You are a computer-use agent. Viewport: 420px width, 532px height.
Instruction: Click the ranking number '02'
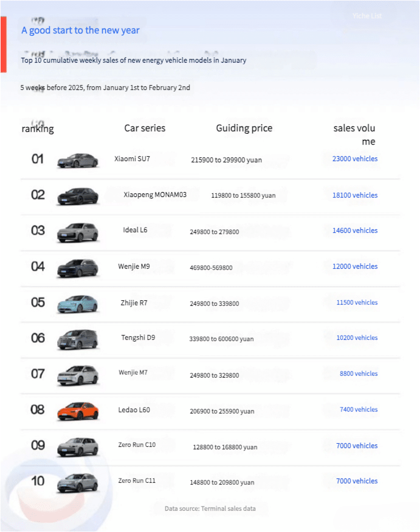(x=38, y=195)
